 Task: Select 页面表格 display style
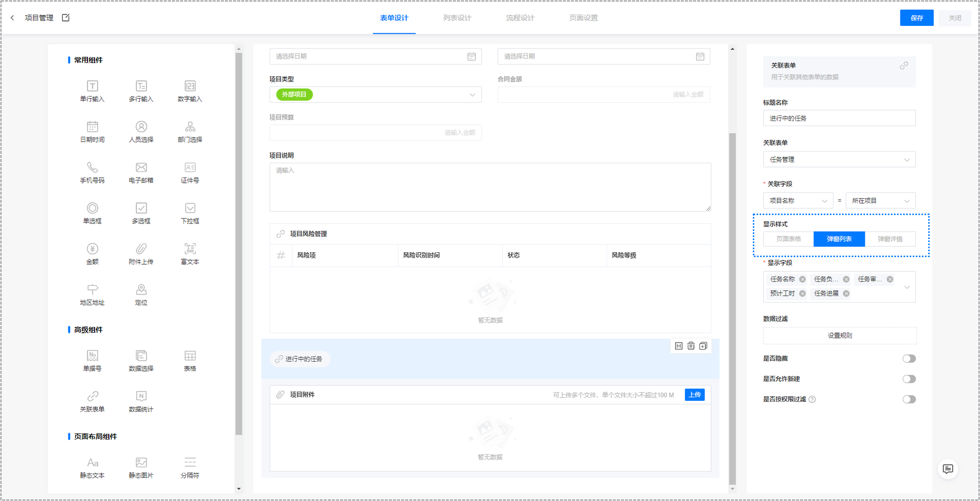click(x=788, y=239)
